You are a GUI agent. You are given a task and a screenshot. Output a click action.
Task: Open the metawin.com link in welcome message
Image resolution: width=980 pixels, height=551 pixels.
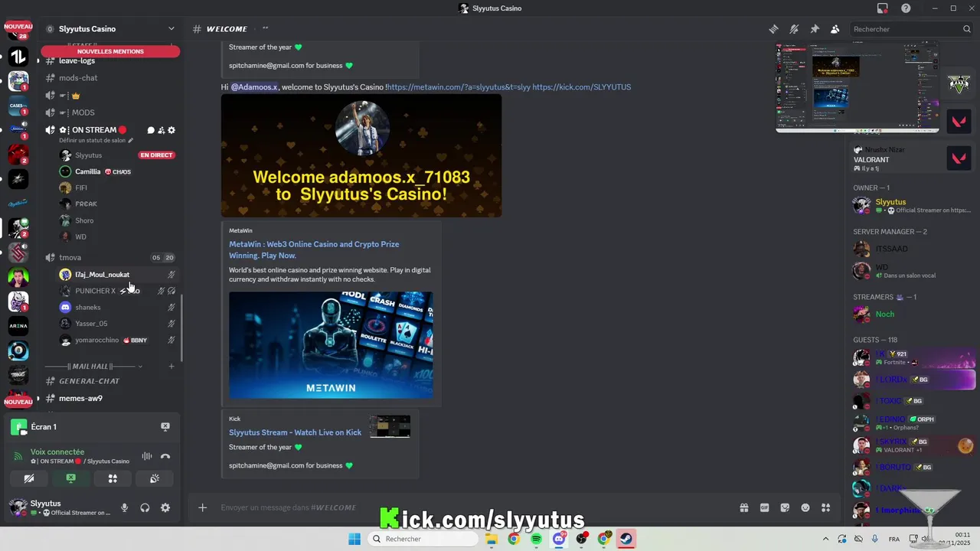[459, 87]
